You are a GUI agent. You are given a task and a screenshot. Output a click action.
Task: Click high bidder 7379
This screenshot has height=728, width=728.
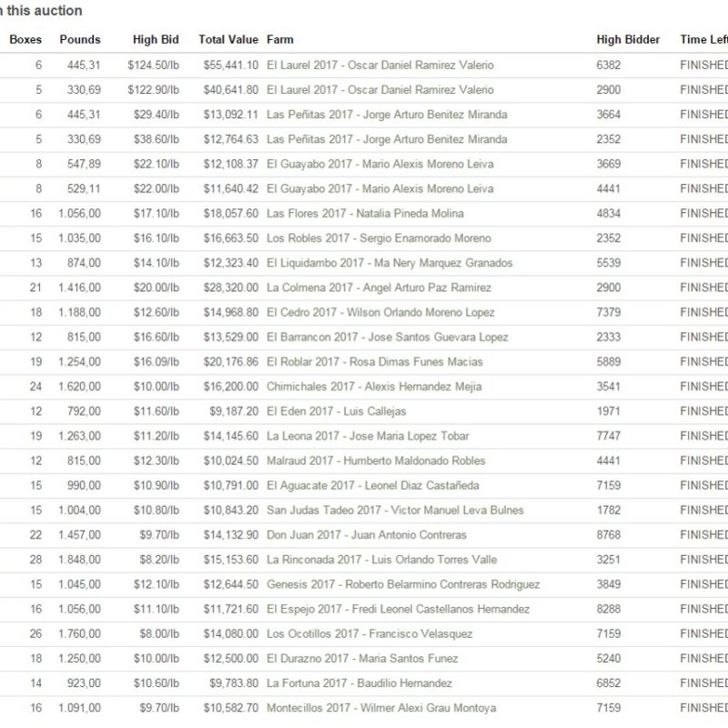point(608,312)
